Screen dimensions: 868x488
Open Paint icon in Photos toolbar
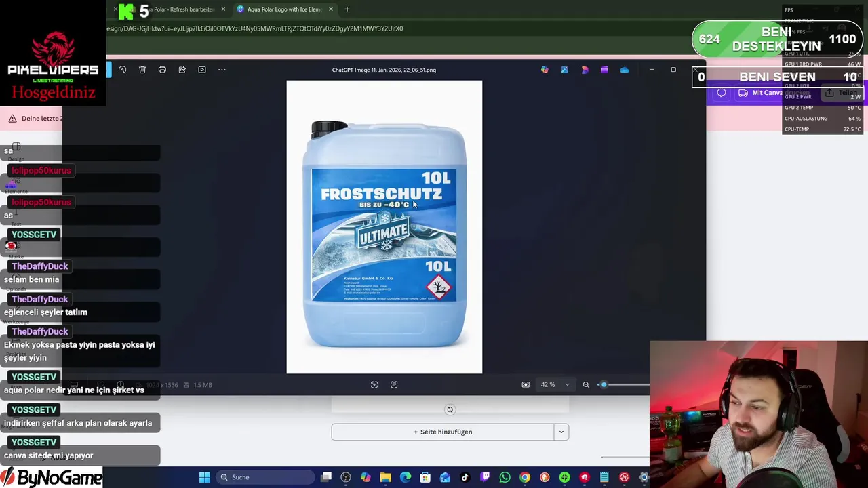pos(564,70)
